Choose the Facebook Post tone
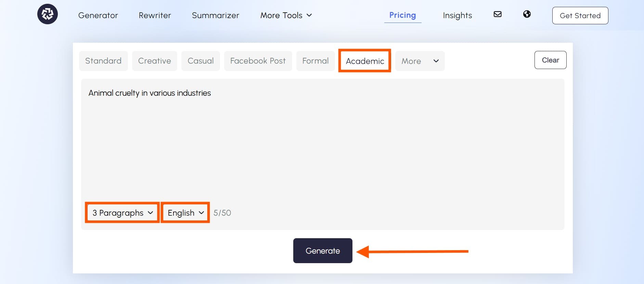This screenshot has width=644, height=284. coord(258,61)
